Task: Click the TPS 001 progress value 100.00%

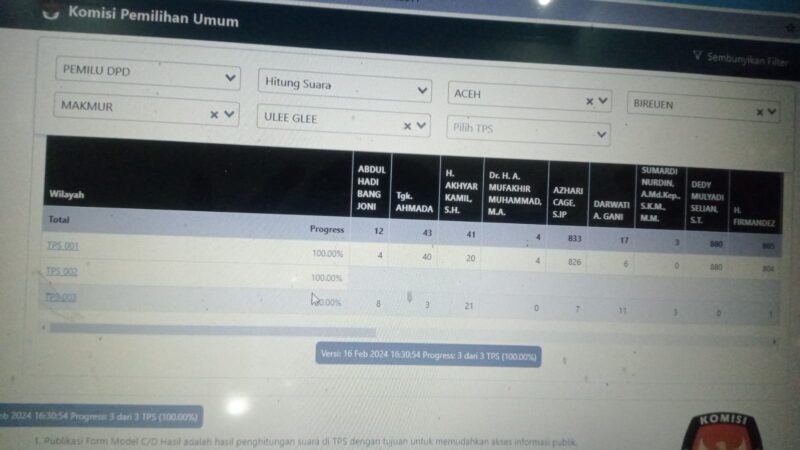Action: tap(327, 254)
